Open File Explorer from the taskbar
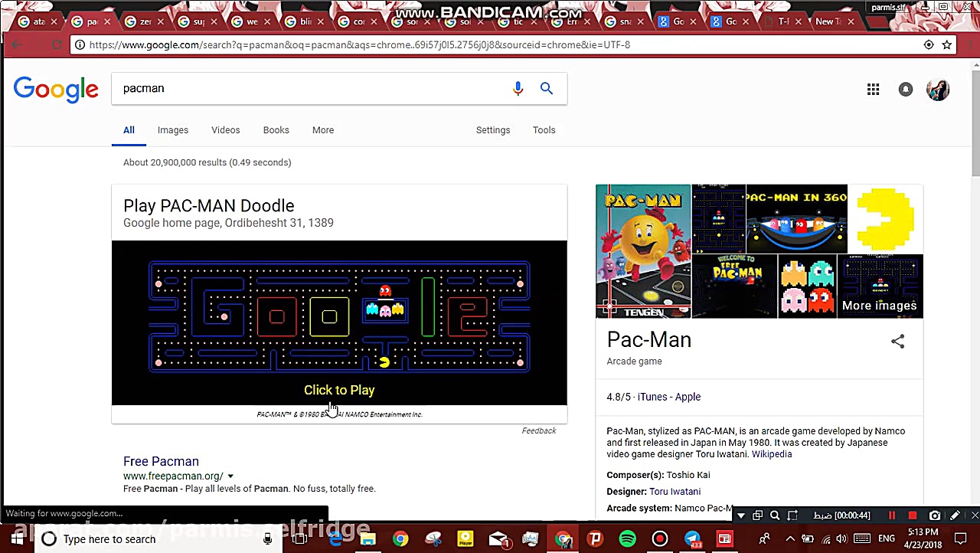This screenshot has width=980, height=553. 368,539
